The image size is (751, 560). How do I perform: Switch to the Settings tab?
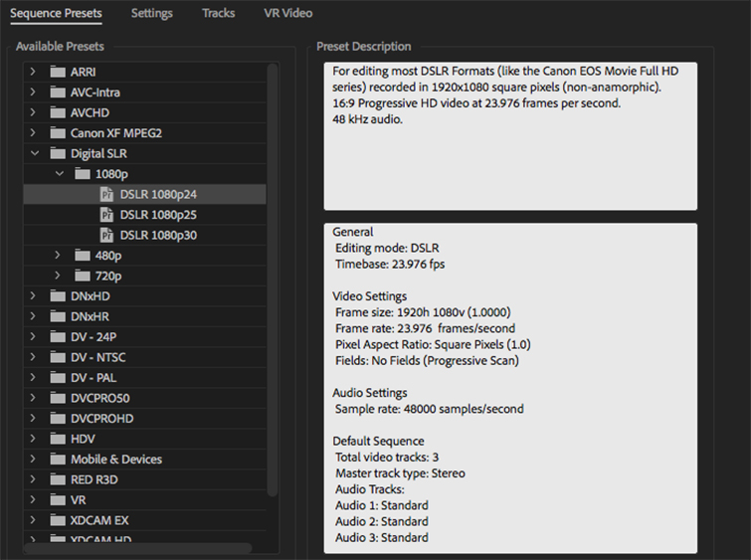coord(152,13)
